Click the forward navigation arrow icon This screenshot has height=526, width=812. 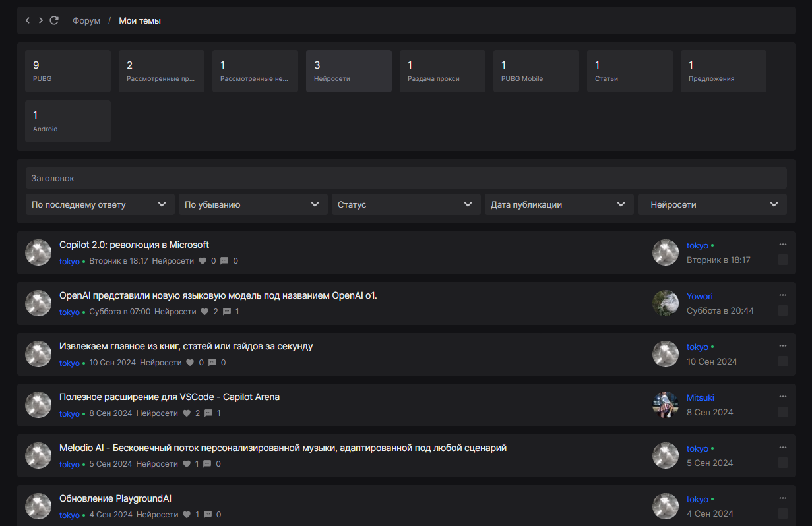(x=41, y=21)
